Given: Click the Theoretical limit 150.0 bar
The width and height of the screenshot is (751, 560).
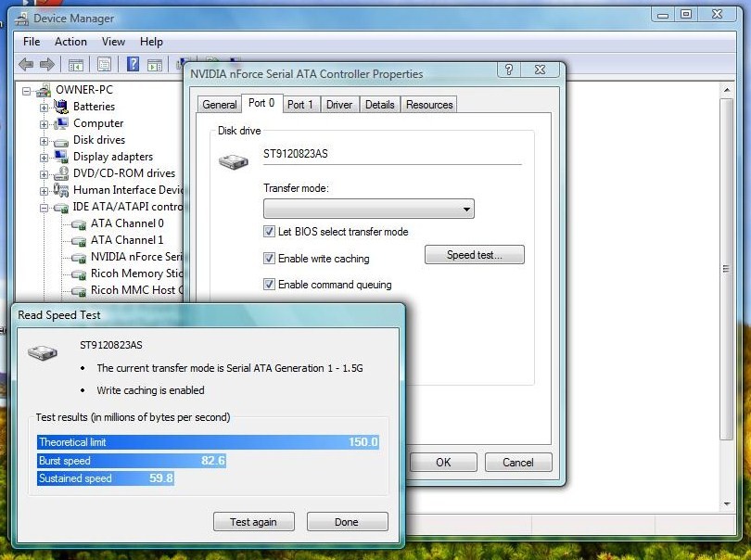Looking at the screenshot, I should coord(208,441).
